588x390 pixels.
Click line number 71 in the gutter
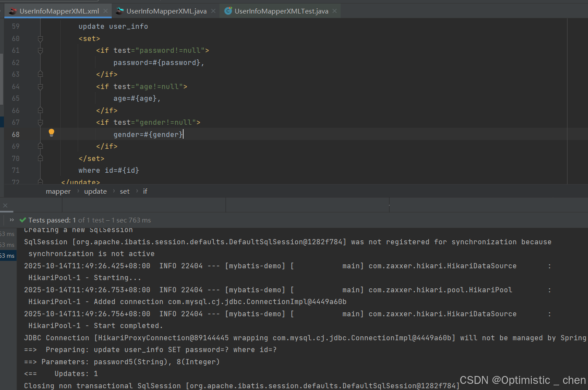(x=15, y=170)
